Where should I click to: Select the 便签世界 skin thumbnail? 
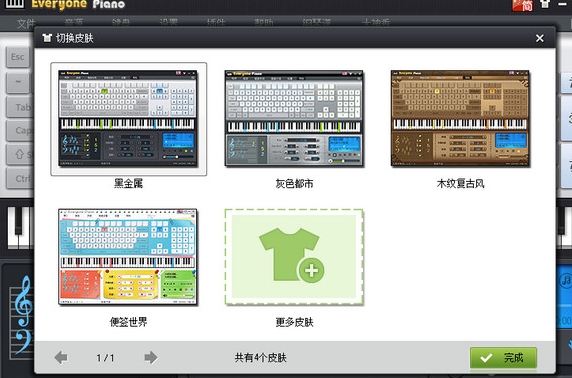(128, 257)
